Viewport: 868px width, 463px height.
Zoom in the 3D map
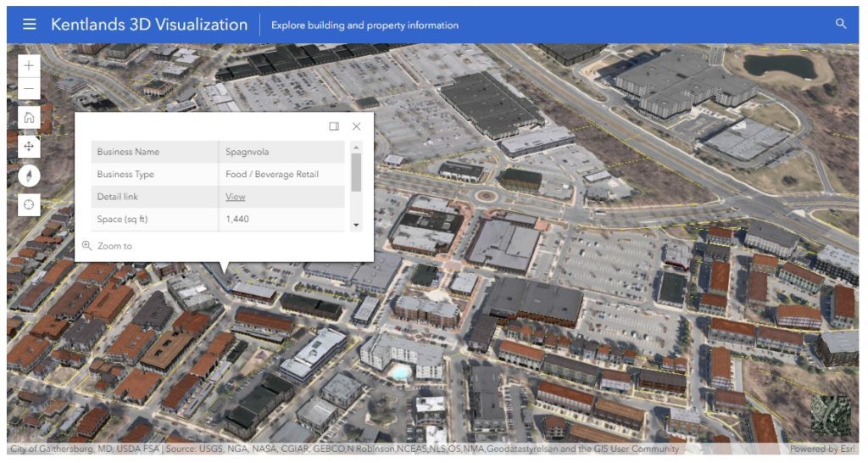coord(29,66)
